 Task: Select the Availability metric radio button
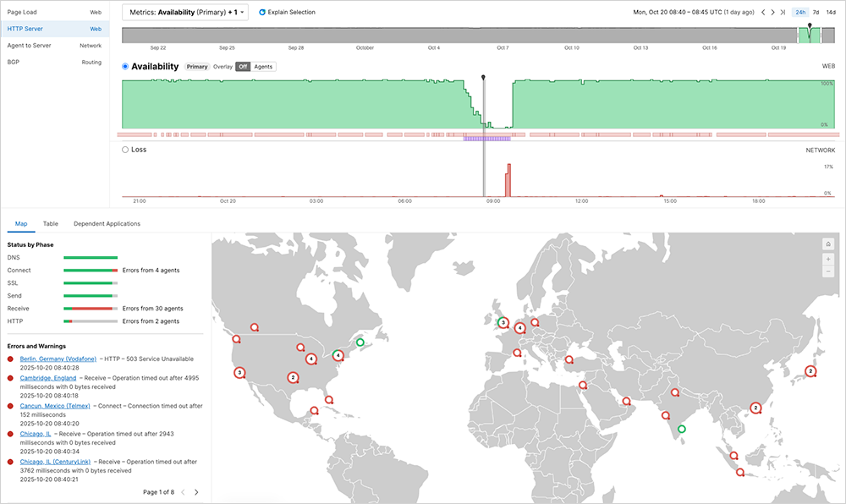click(x=124, y=66)
